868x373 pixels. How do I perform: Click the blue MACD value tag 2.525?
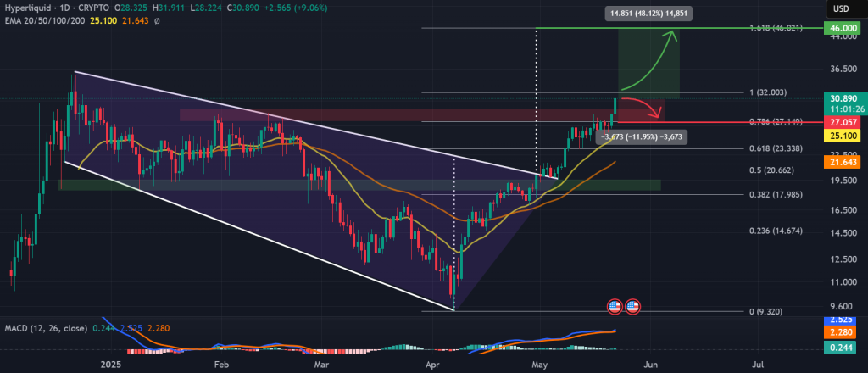(839, 321)
